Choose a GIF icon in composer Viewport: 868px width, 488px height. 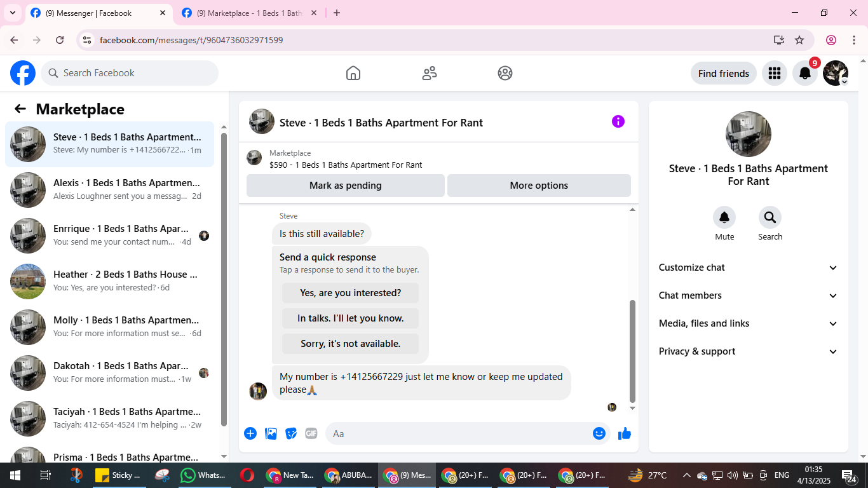[x=311, y=433]
